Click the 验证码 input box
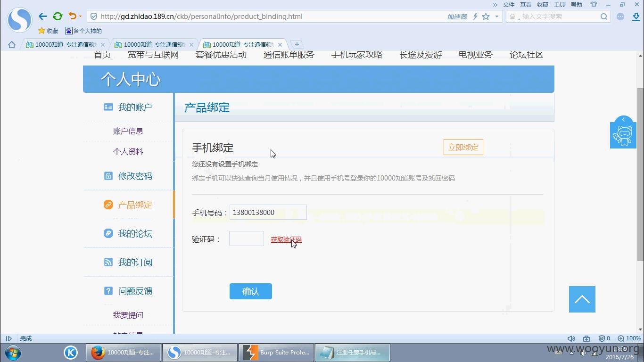 point(247,239)
